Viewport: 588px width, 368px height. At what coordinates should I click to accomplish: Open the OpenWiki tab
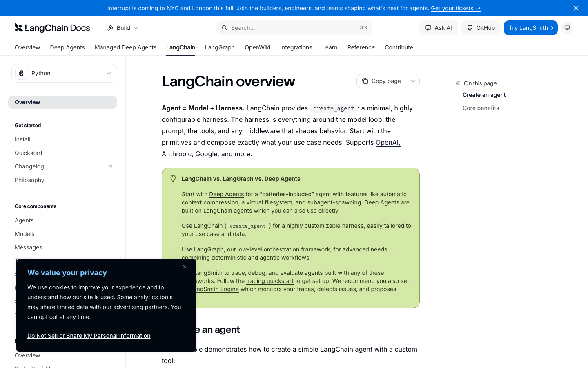point(257,47)
